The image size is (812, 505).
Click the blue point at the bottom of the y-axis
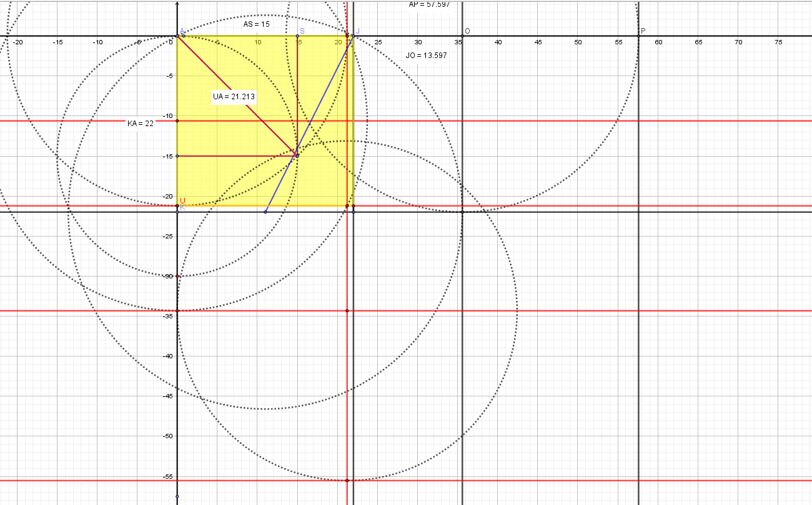[177, 496]
